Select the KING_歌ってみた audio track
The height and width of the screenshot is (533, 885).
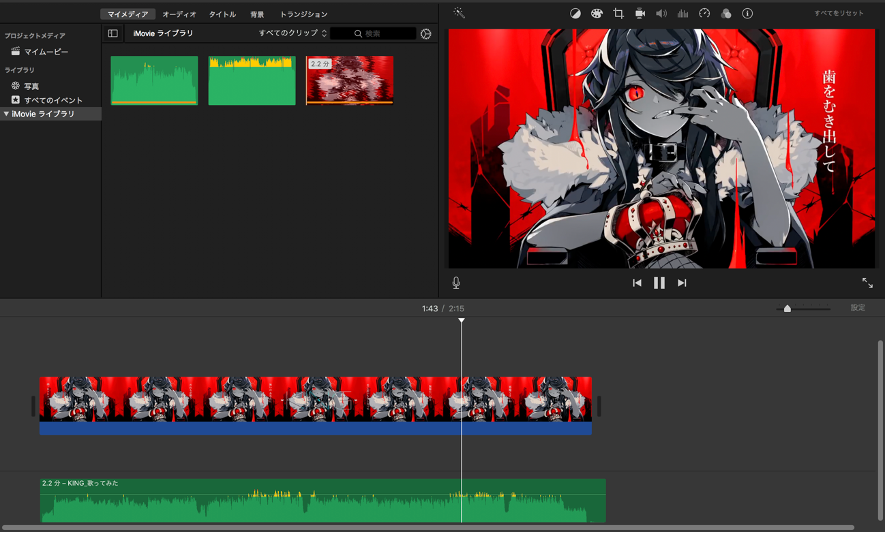pos(323,501)
